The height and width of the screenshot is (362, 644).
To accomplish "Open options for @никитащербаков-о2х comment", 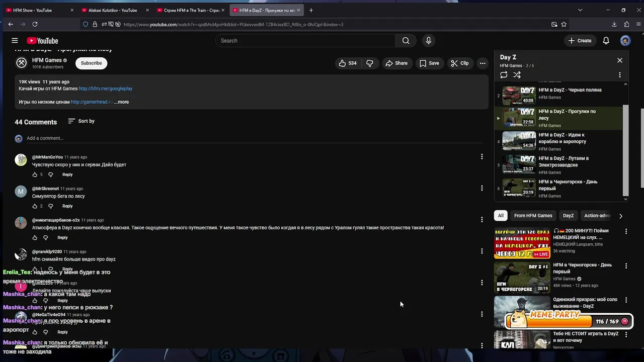I will pos(482,220).
